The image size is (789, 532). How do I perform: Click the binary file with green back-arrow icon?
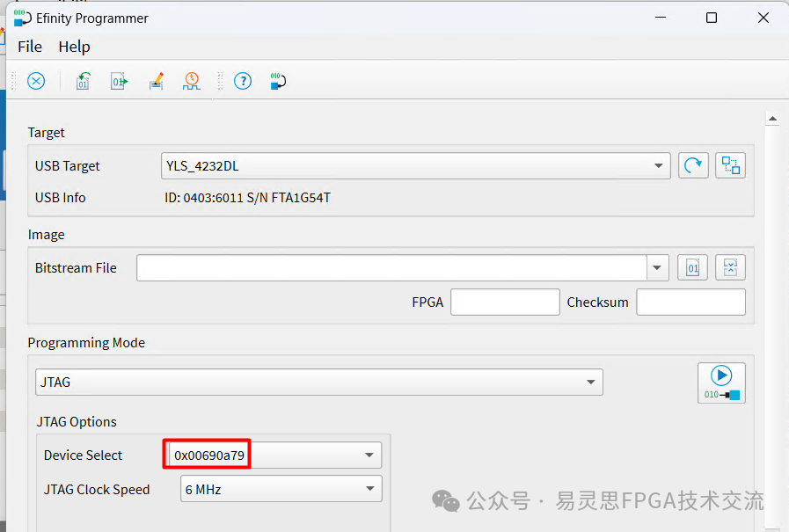83,81
